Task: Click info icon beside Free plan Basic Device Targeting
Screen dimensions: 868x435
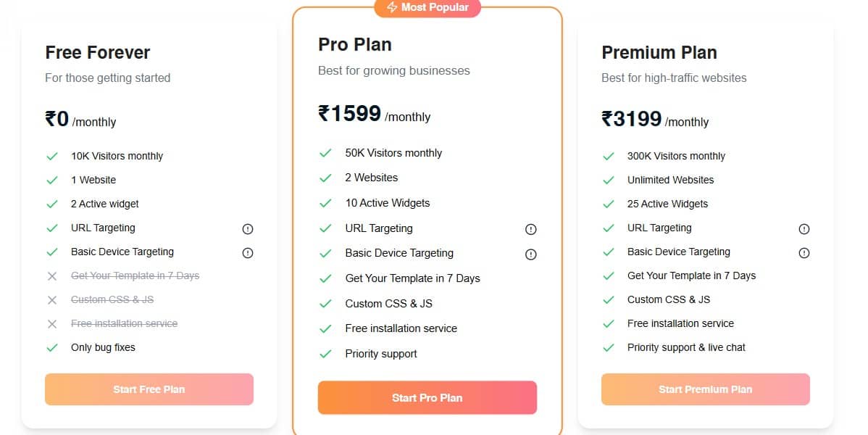Action: click(x=248, y=253)
